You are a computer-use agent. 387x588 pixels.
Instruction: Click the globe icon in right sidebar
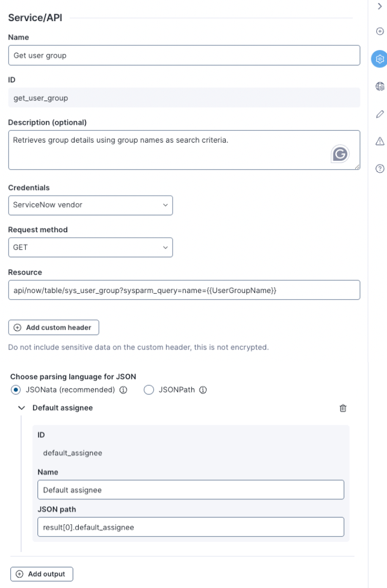(380, 86)
